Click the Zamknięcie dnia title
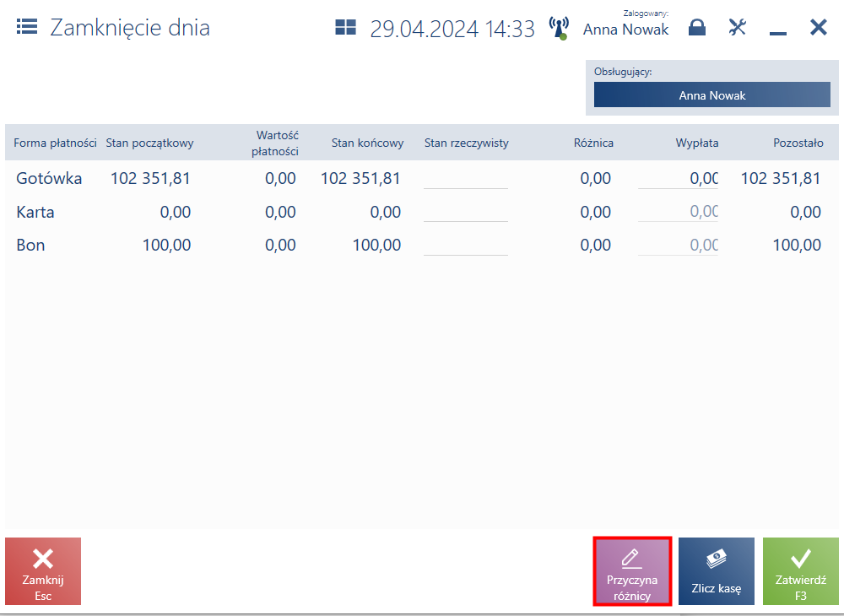 coord(130,28)
